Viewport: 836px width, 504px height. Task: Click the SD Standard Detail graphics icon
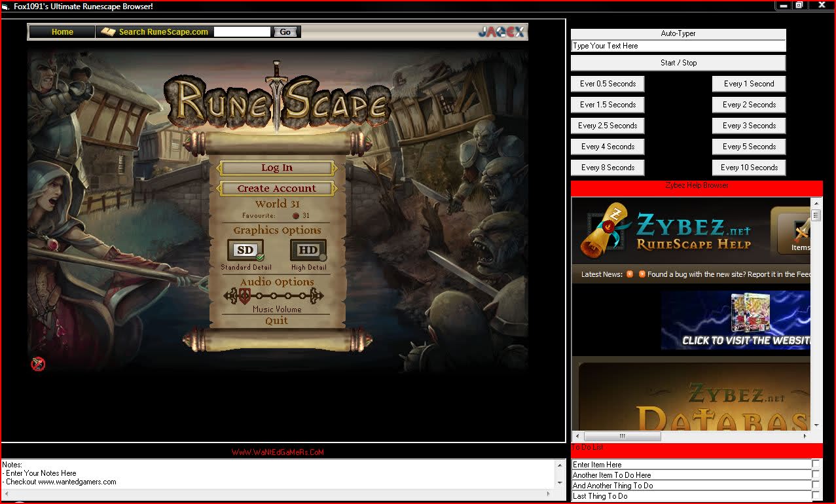[x=245, y=250]
